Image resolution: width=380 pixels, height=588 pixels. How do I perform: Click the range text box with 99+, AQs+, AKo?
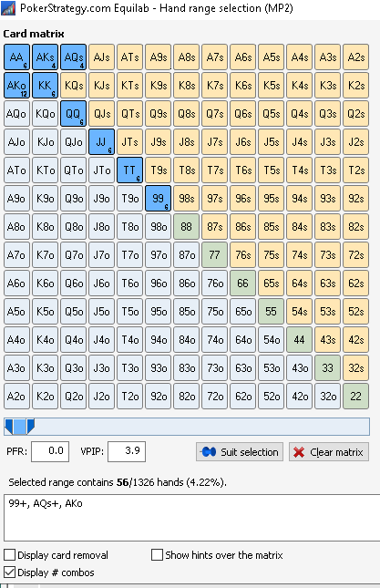point(192,518)
